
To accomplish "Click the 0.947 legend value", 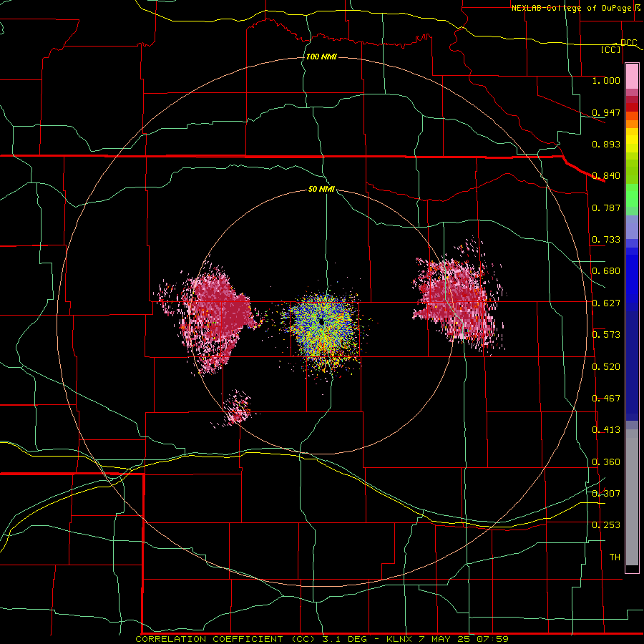I will (x=606, y=112).
